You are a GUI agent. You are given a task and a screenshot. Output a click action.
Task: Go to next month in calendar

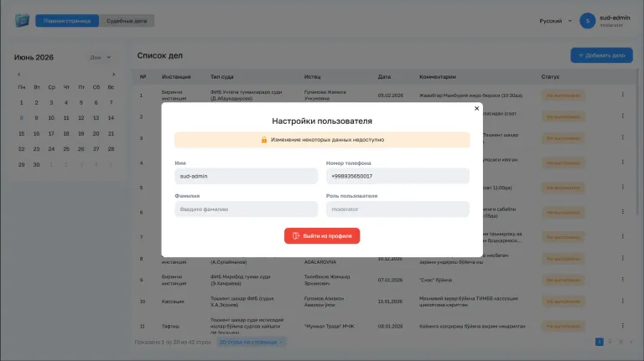tap(114, 75)
